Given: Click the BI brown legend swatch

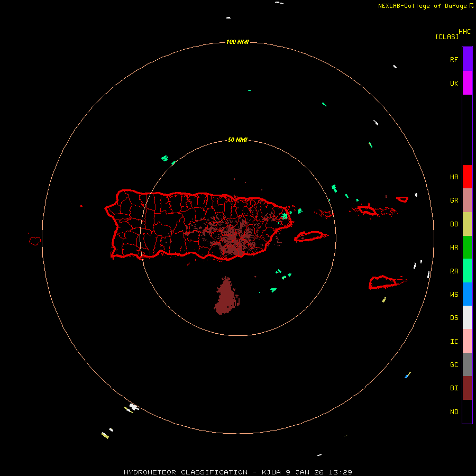Looking at the screenshot, I should (x=467, y=388).
